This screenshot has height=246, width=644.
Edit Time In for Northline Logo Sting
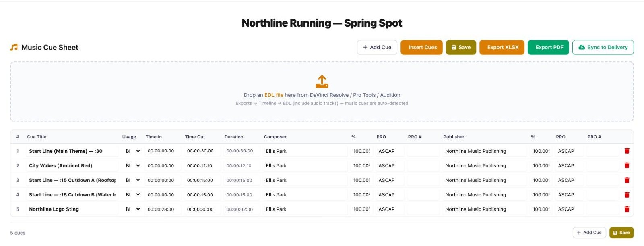point(163,209)
